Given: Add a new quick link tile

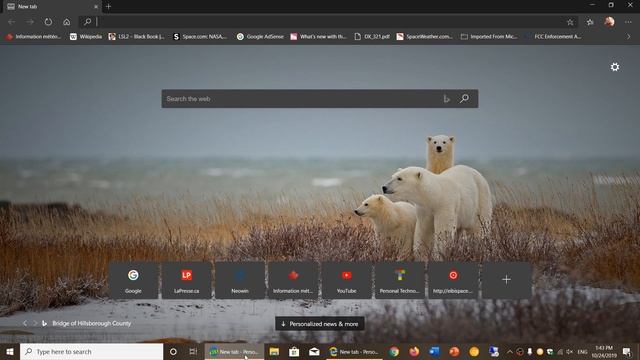Looking at the screenshot, I should tap(507, 281).
